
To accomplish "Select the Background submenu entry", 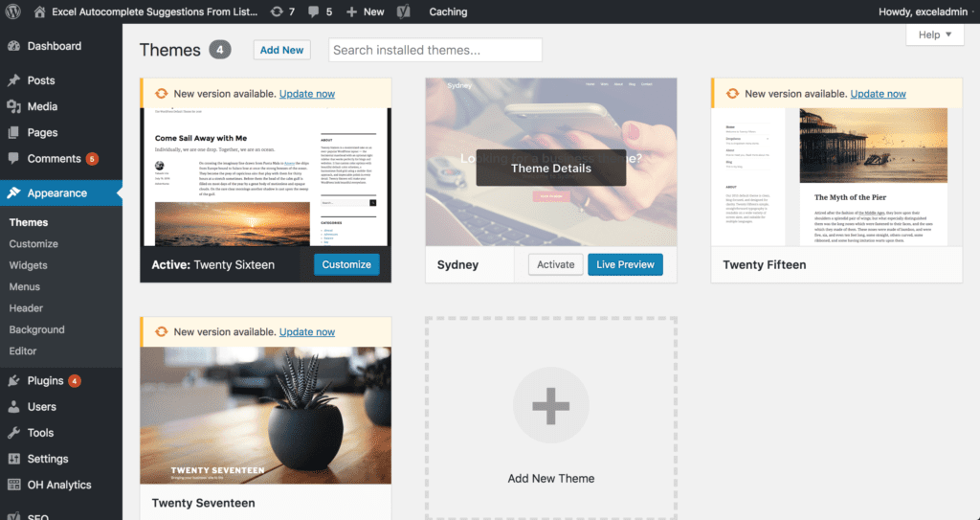I will 36,329.
